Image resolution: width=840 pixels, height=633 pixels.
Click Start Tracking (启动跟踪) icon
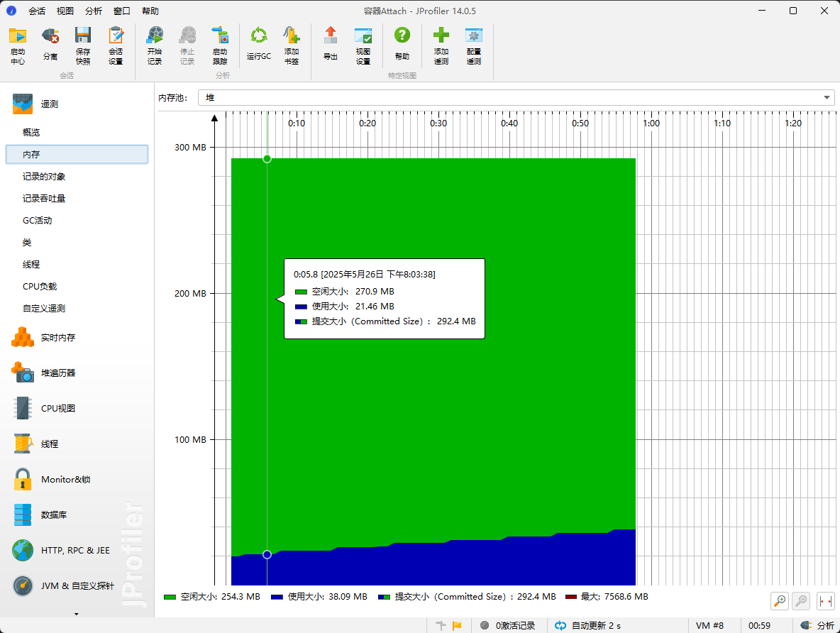click(220, 45)
